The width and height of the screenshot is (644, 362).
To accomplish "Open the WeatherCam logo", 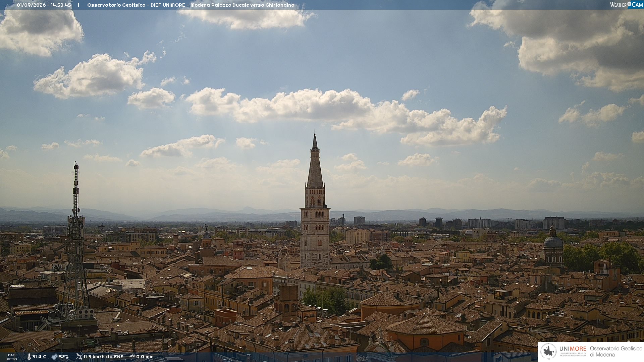I will 627,5.
